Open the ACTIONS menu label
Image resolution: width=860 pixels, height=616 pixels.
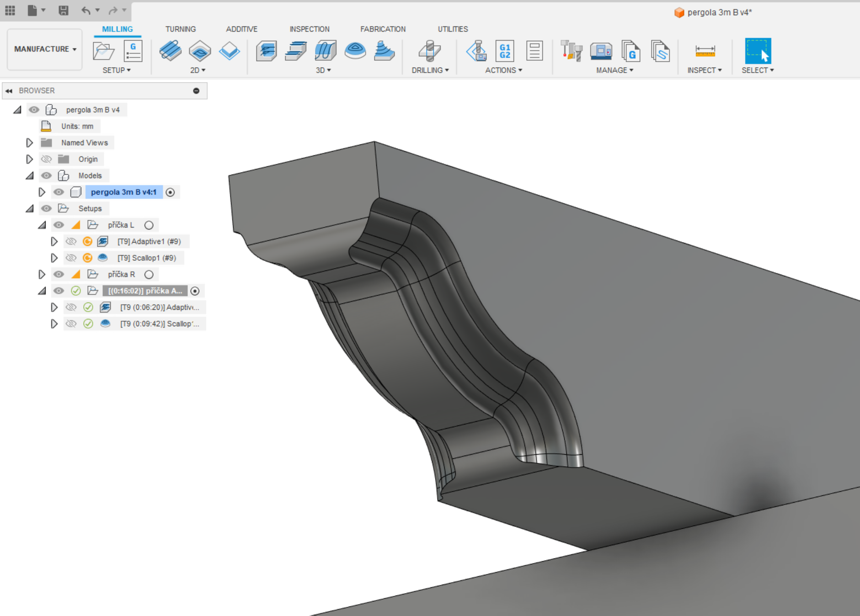pyautogui.click(x=503, y=70)
